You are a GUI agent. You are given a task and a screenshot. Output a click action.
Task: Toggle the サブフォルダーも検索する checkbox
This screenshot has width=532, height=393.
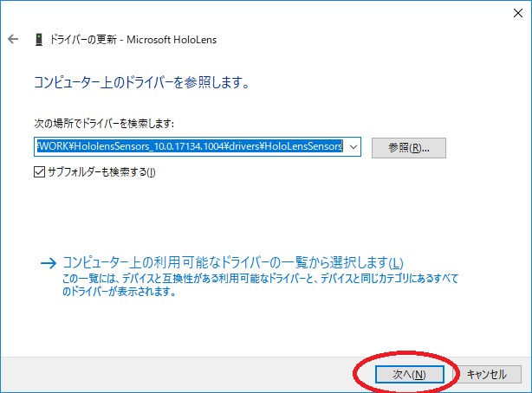click(39, 172)
